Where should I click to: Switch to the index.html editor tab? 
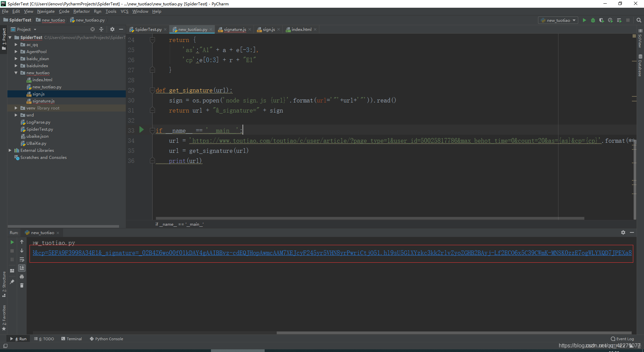pyautogui.click(x=301, y=29)
